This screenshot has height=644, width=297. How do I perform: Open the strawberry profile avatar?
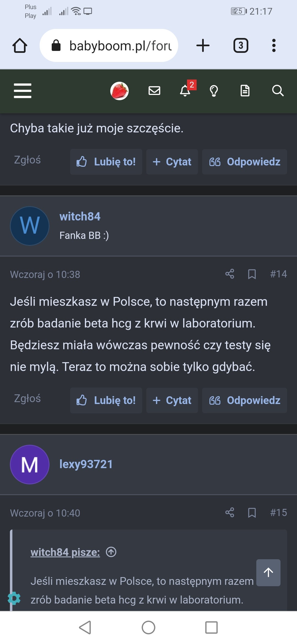[119, 91]
